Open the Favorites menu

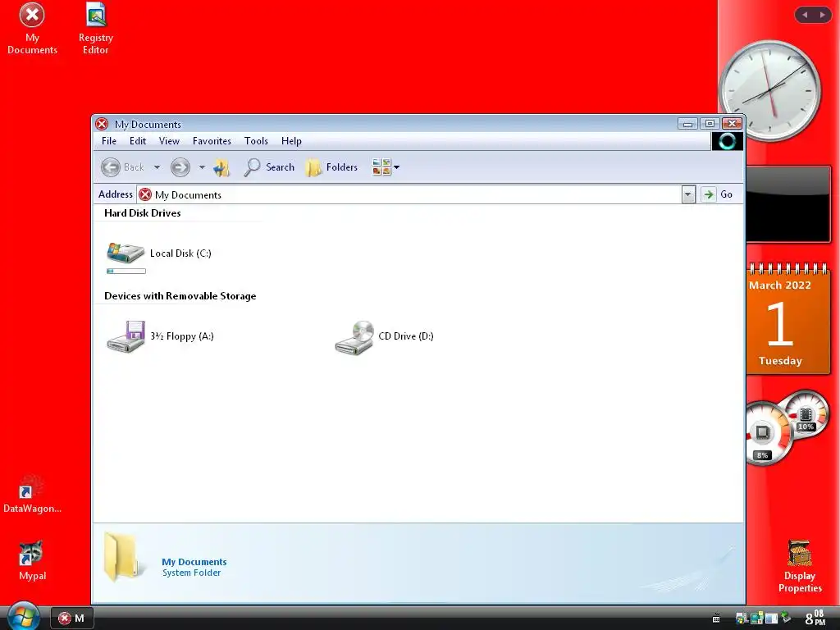click(x=212, y=141)
